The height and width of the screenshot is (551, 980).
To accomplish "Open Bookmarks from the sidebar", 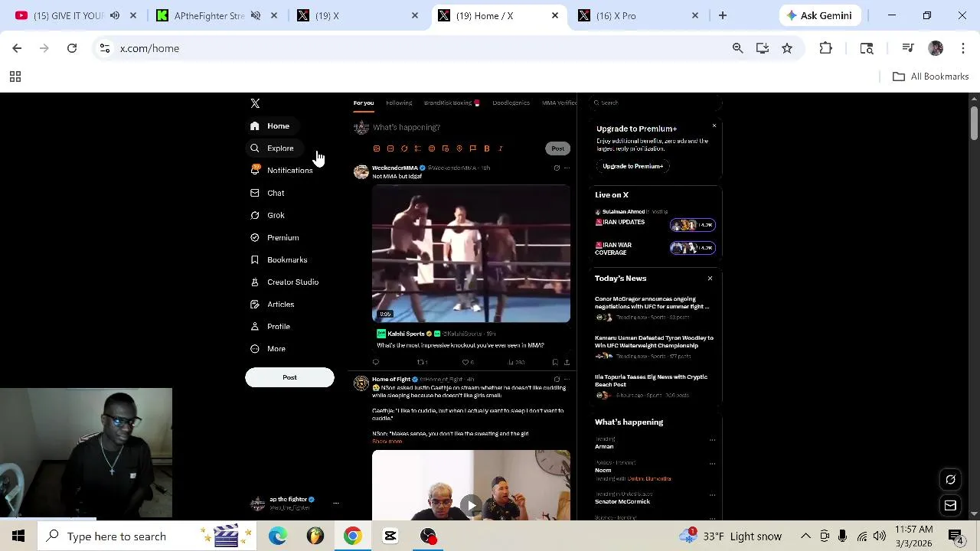I will (x=279, y=260).
